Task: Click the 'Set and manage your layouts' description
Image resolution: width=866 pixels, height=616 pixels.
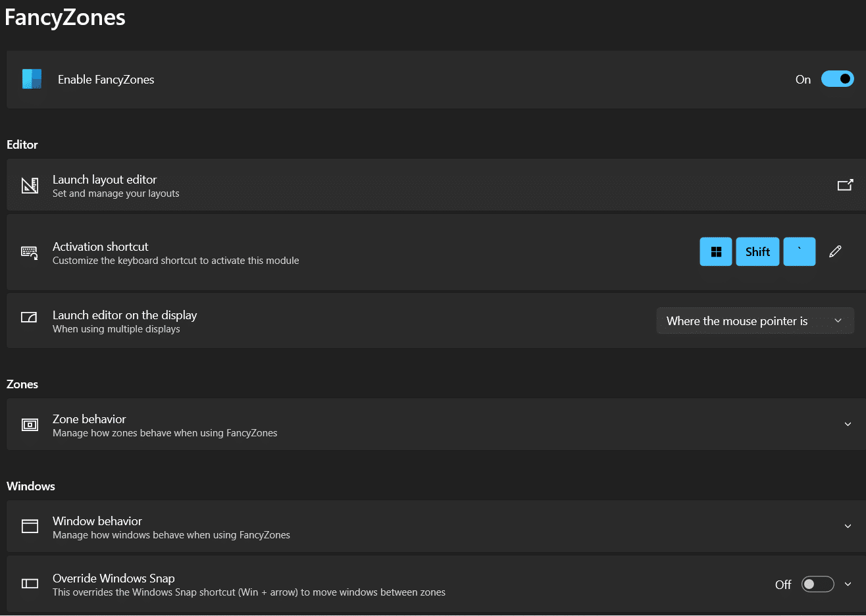Action: [x=116, y=193]
